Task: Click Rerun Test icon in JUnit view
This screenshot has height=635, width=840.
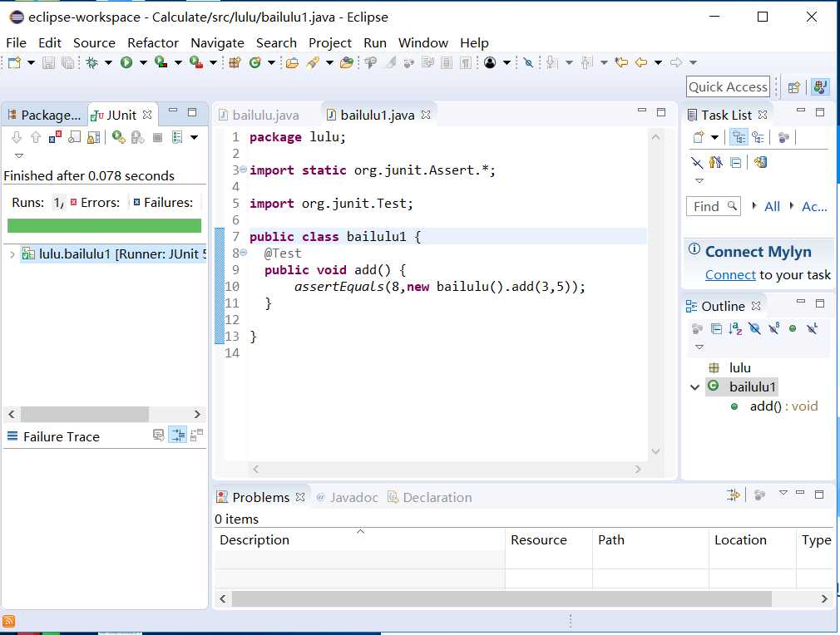Action: [x=118, y=138]
